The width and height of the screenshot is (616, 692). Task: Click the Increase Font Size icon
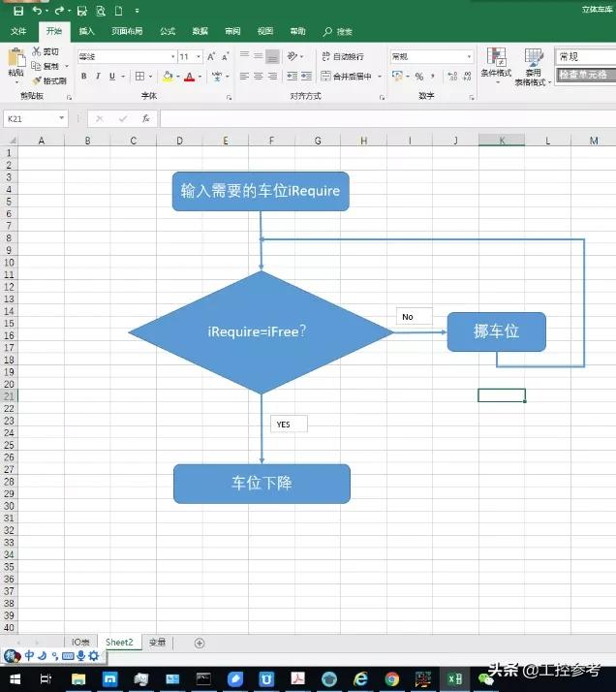pos(211,56)
